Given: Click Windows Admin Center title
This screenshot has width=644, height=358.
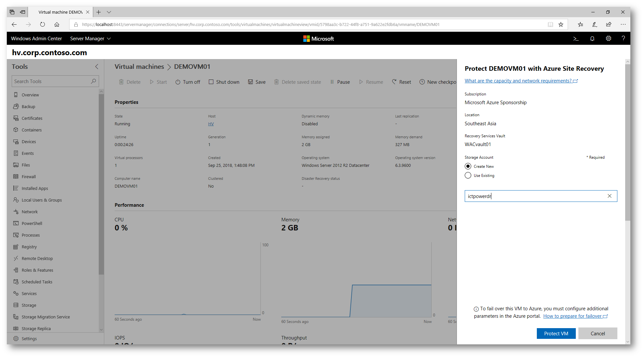Looking at the screenshot, I should (x=36, y=39).
